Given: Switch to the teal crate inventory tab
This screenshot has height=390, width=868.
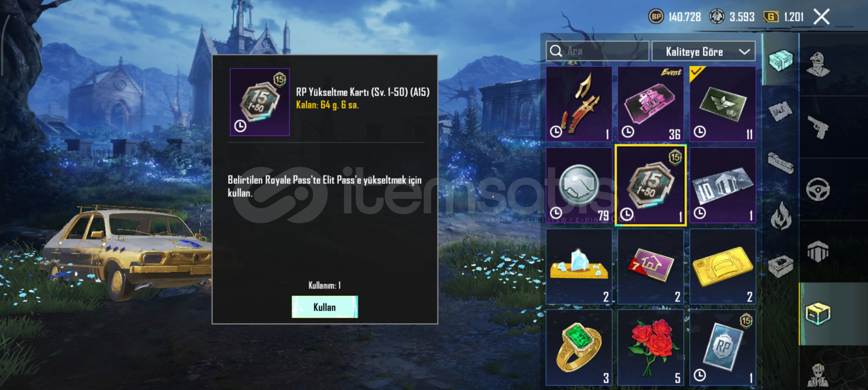Looking at the screenshot, I should tap(781, 60).
